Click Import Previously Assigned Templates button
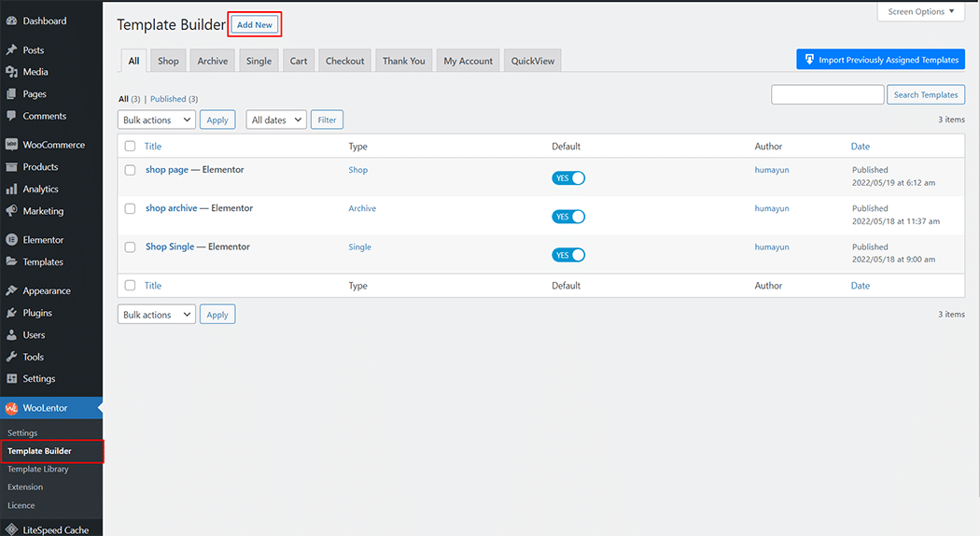Image resolution: width=980 pixels, height=536 pixels. (880, 60)
